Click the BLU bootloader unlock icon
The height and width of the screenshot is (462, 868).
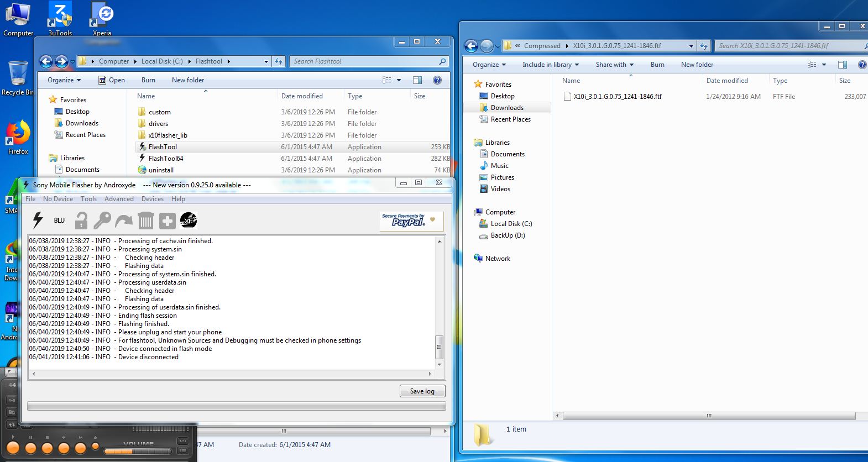pos(59,221)
